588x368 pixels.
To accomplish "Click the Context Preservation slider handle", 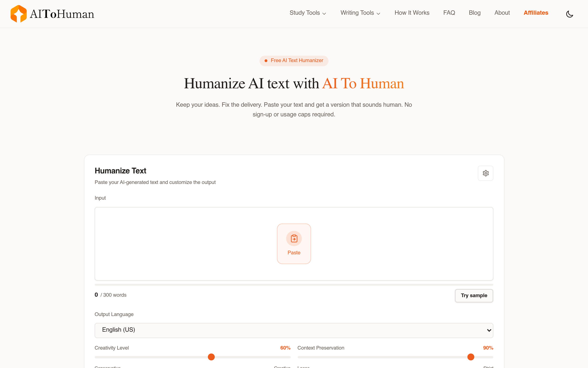I will click(x=471, y=357).
